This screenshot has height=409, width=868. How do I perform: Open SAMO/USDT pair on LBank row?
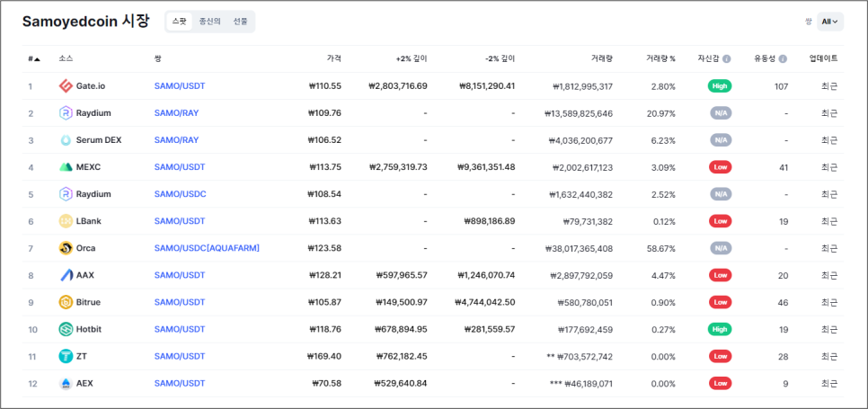[x=180, y=221]
